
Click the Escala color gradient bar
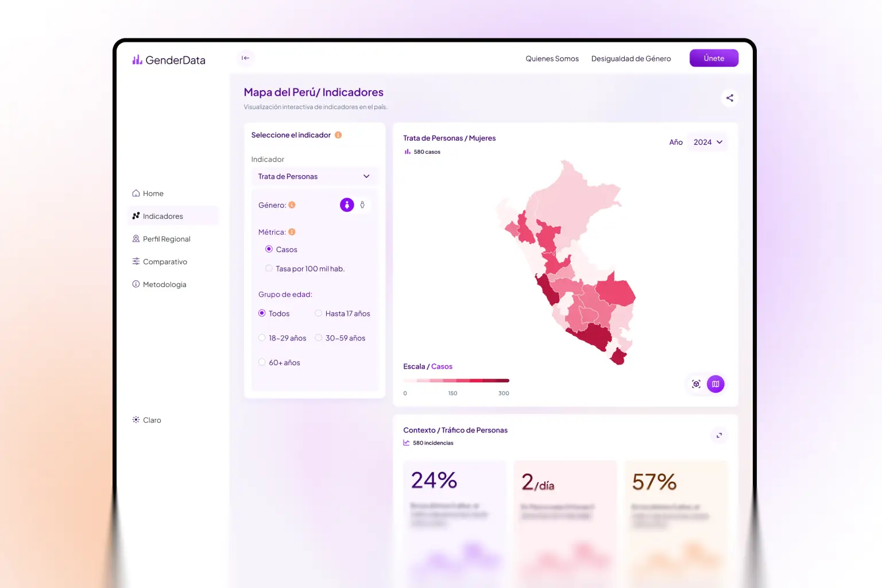point(456,381)
